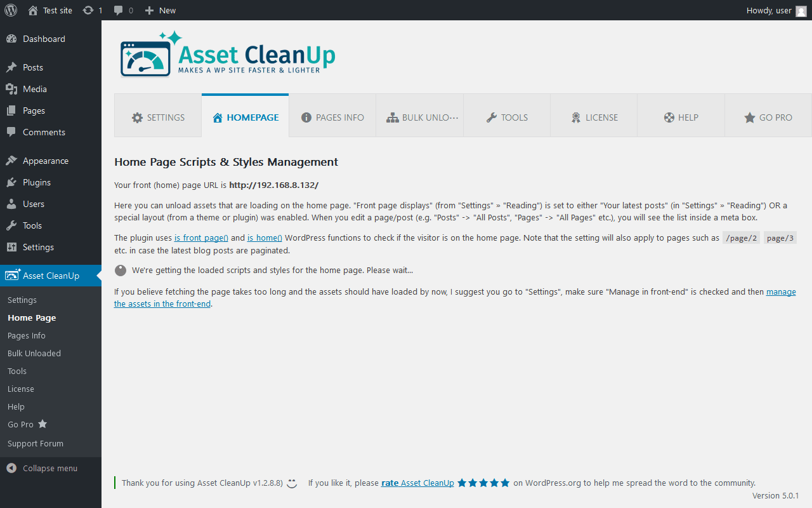Click the five-star rating next to rate Asset CleanUp
This screenshot has height=508, width=812.
483,483
